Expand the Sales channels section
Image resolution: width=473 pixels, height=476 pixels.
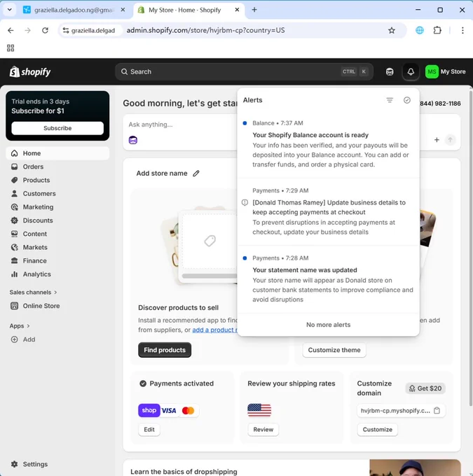coord(33,293)
